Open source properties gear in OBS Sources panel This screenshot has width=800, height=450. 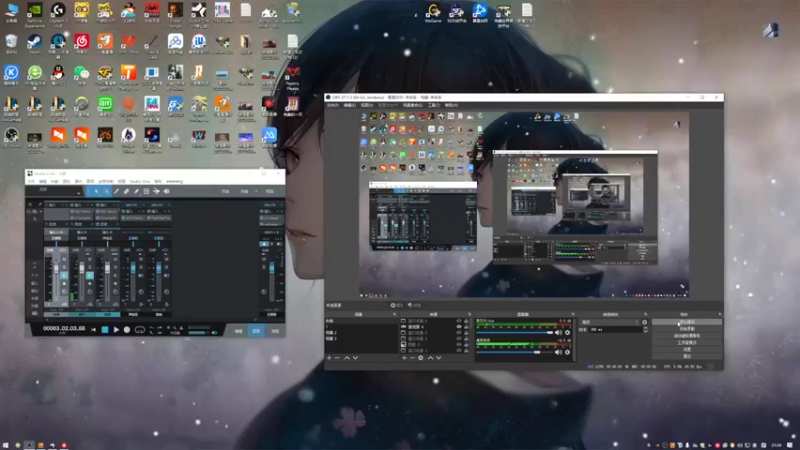pyautogui.click(x=421, y=358)
